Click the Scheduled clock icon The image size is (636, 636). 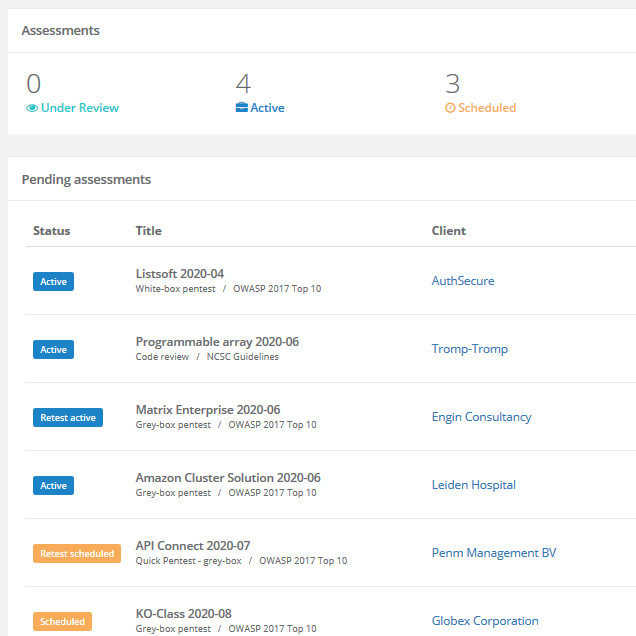click(x=450, y=108)
